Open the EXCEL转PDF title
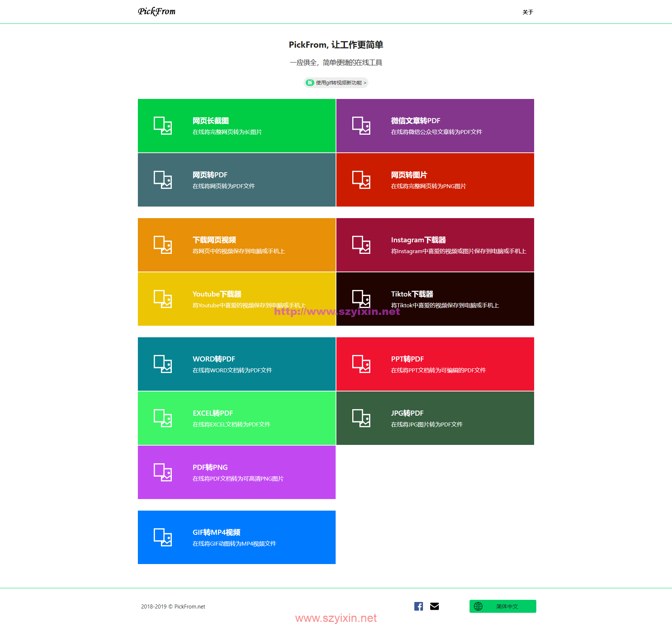 213,413
